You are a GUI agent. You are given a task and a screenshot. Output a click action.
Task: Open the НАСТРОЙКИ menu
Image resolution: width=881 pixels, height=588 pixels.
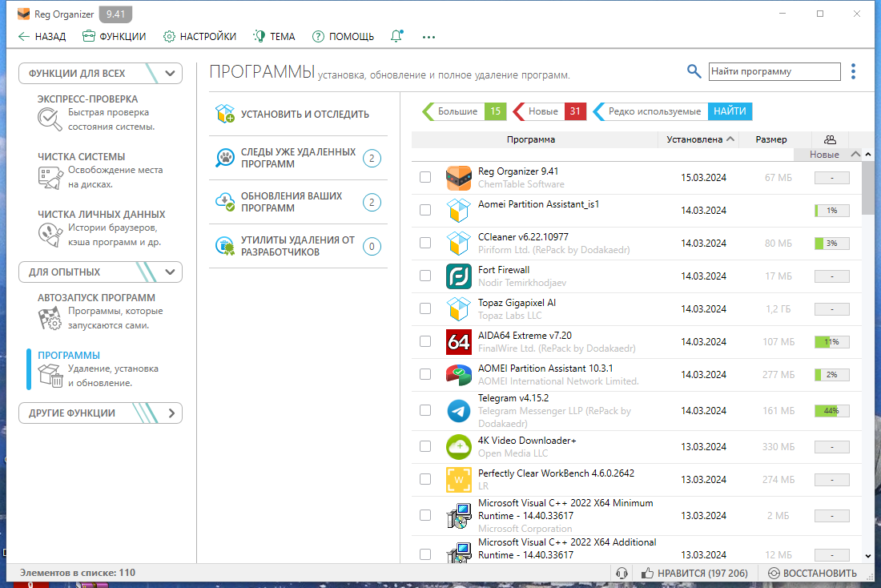(200, 36)
